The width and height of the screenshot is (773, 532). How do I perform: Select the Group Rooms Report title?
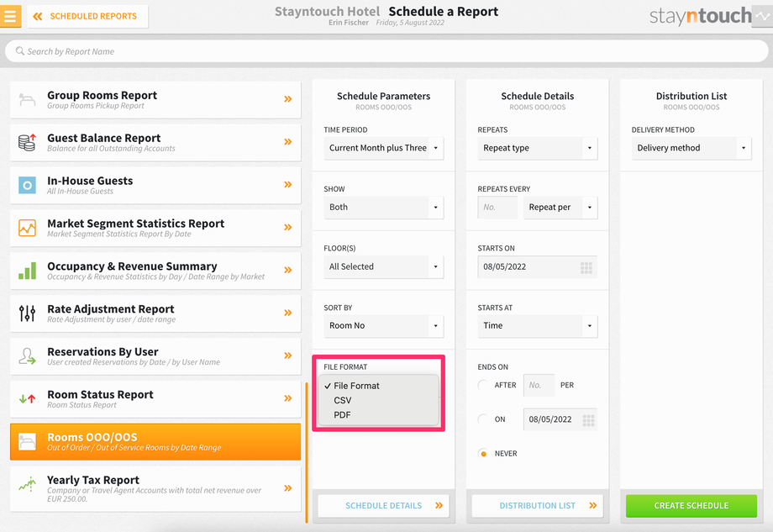click(x=102, y=95)
